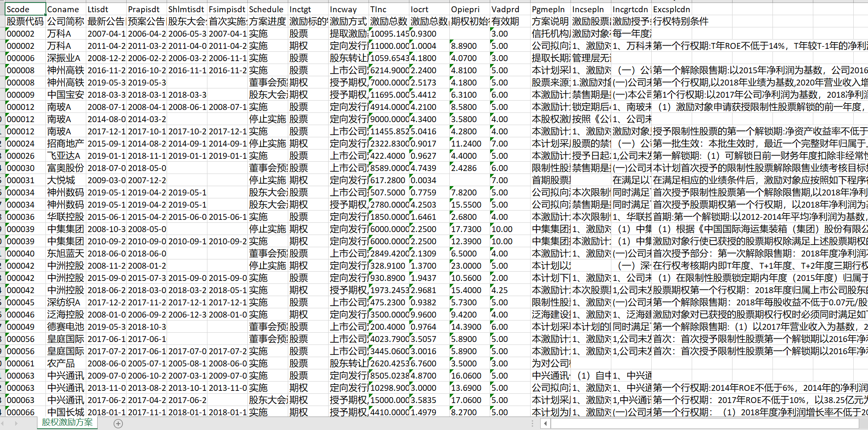This screenshot has height=430, width=868.
Task: Click stock code cell 000031
Action: tap(25, 180)
